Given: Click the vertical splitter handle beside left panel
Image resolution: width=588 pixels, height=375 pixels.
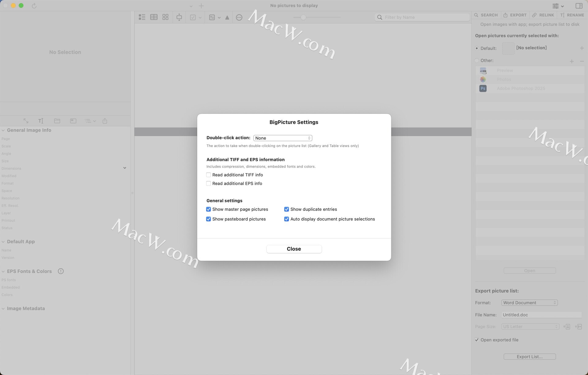Looking at the screenshot, I should 132,193.
